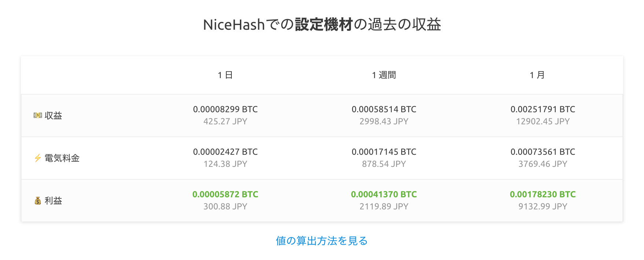
Task: Click the green weekly profit 0.00041370 BTC
Action: pyautogui.click(x=384, y=194)
